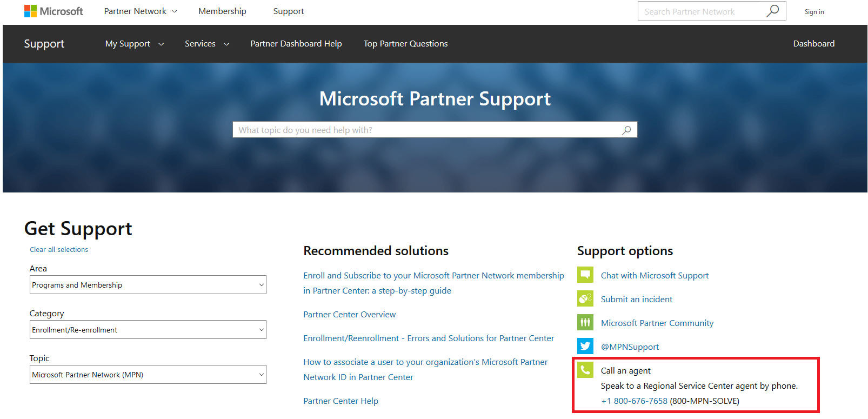
Task: Click the Submit an incident link
Action: click(x=637, y=300)
